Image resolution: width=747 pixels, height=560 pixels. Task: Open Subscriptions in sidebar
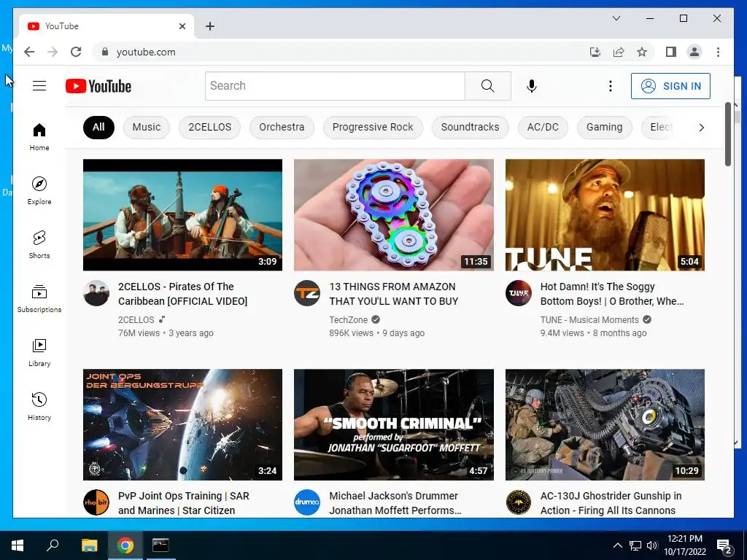pyautogui.click(x=39, y=298)
